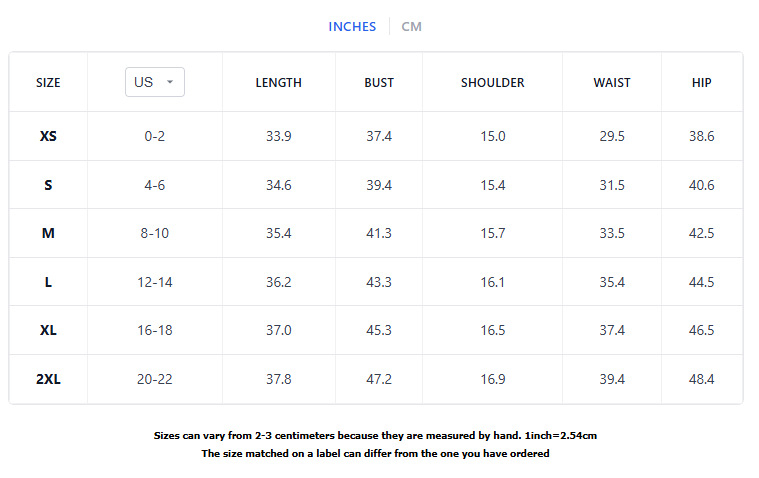Click the LENGTH column header
Screen dimensions: 759x478
(278, 83)
